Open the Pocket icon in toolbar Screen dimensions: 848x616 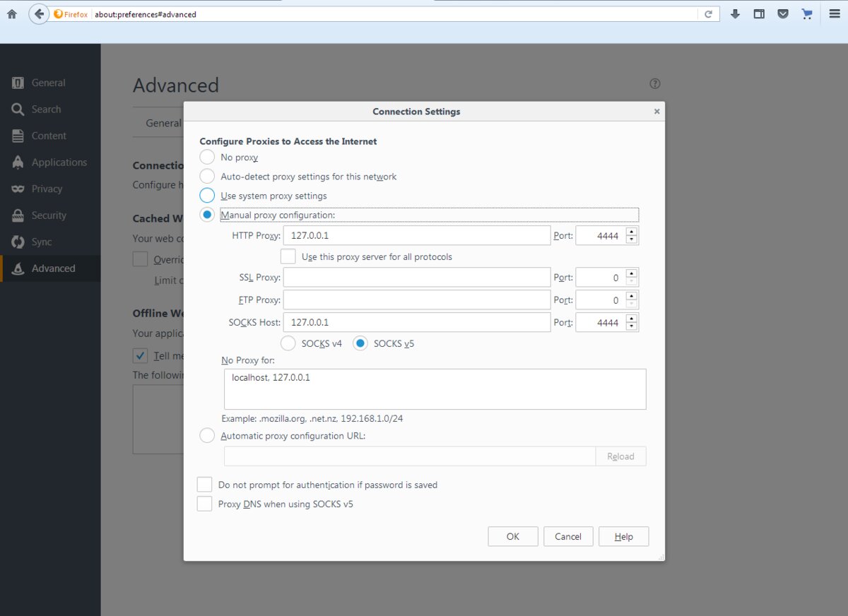point(783,14)
